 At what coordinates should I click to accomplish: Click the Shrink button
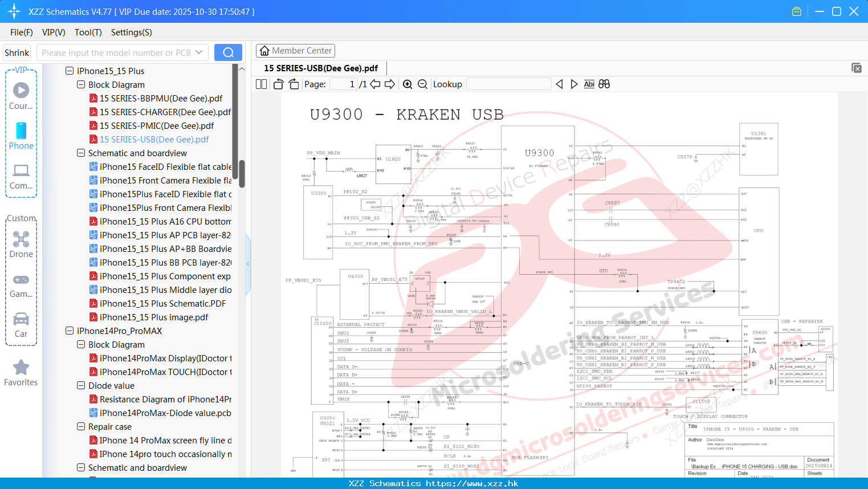click(x=17, y=52)
